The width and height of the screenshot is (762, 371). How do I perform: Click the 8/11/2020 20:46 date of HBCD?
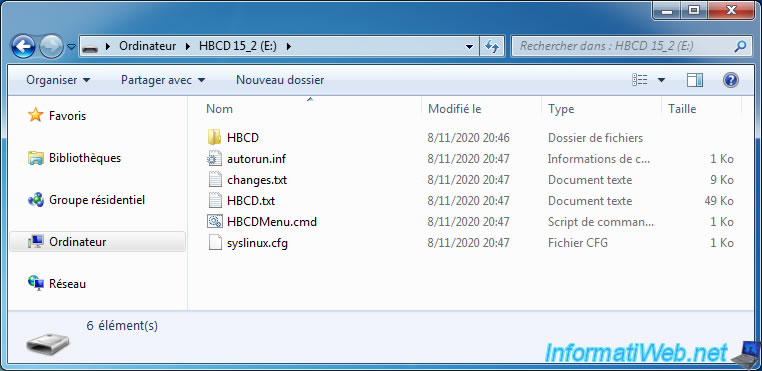[x=468, y=138]
